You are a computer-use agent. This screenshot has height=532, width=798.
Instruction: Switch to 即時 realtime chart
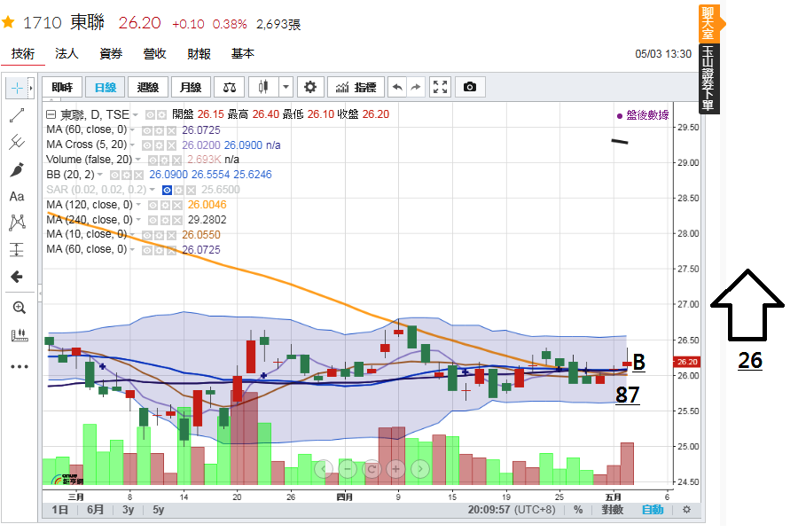tap(62, 87)
